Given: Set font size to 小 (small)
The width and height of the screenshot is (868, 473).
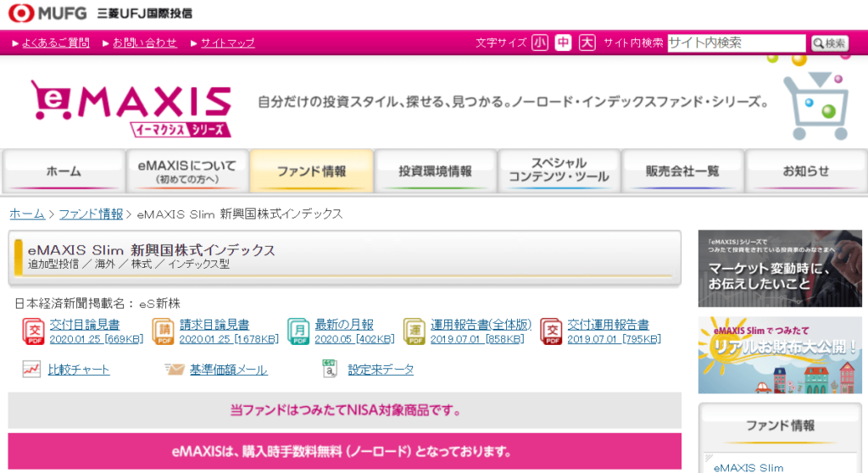Looking at the screenshot, I should coord(540,43).
